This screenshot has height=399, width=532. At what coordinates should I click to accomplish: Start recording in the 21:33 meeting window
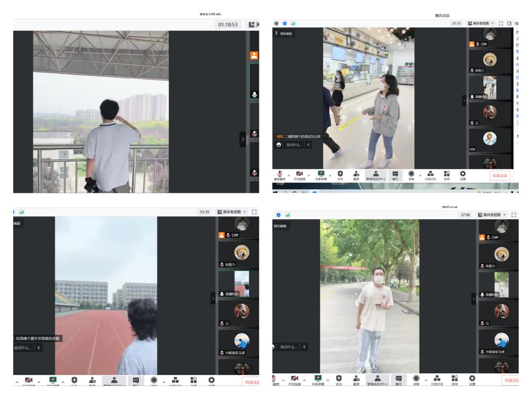point(411,174)
